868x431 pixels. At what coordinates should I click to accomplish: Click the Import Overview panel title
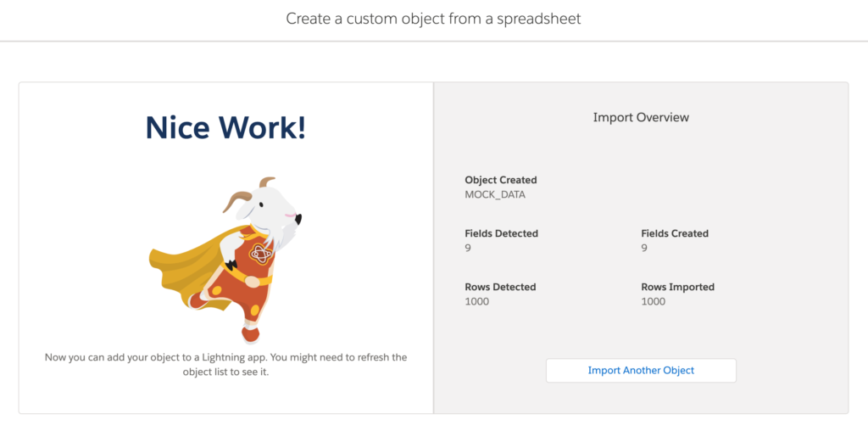click(641, 117)
